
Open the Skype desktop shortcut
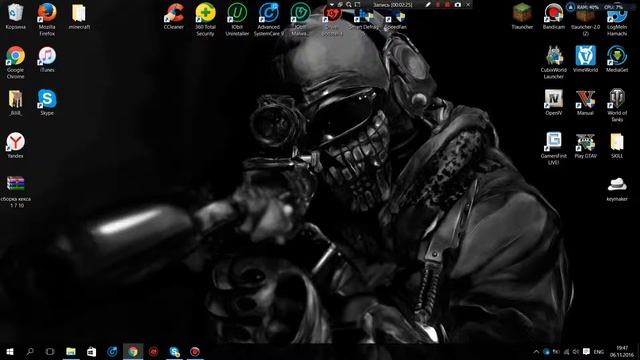pos(47,102)
